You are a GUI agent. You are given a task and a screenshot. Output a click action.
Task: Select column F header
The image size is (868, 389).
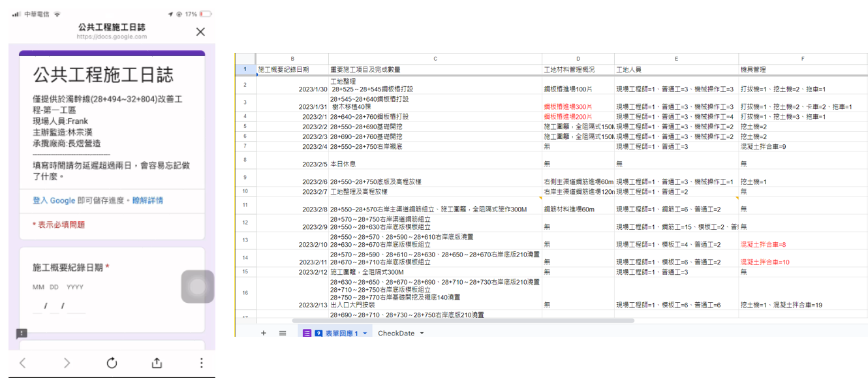(803, 59)
